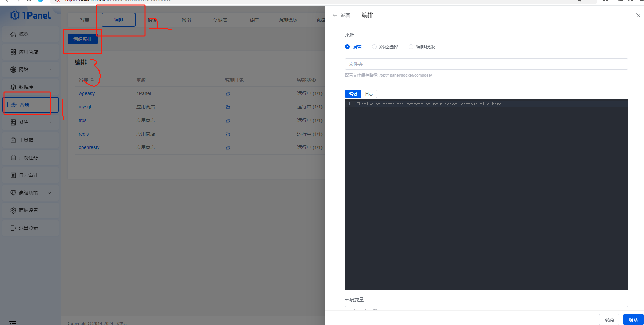Image resolution: width=644 pixels, height=325 pixels.
Task: Select the 编辑 source radio button
Action: [347, 47]
